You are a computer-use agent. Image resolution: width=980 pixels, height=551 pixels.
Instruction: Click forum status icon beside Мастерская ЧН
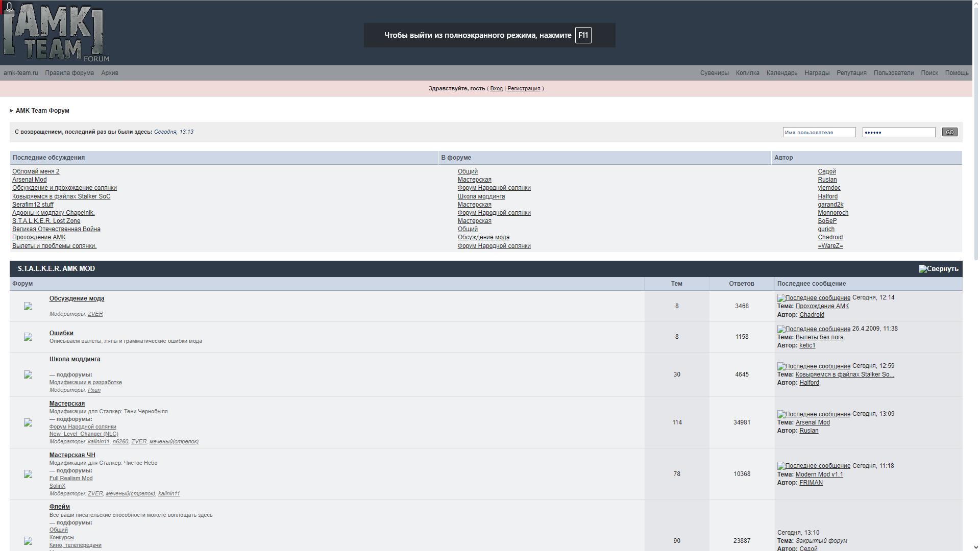[28, 474]
